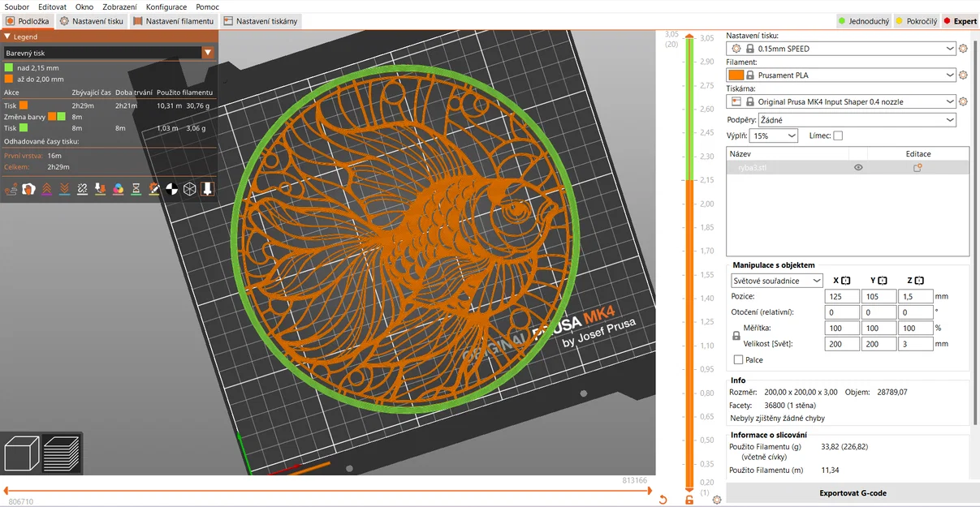The image size is (980, 507).
Task: Toggle Tool changes visibility icon in legend
Action: pyautogui.click(x=101, y=189)
